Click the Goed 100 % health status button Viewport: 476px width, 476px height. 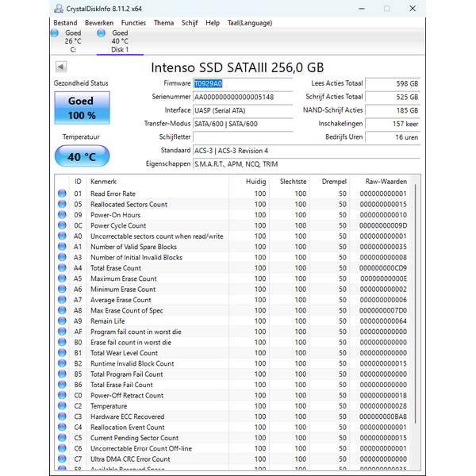point(82,108)
